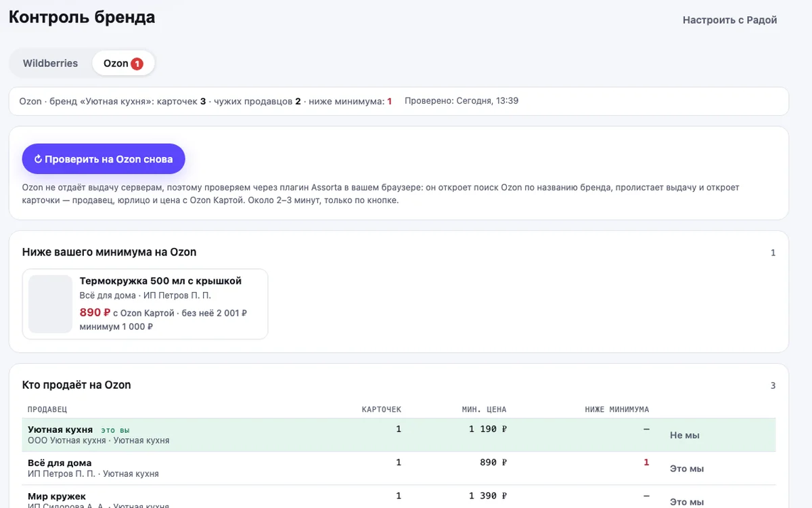This screenshot has height=508, width=812.
Task: Click the "Проверено: Сегодня, 13:39" timestamp
Action: [461, 101]
